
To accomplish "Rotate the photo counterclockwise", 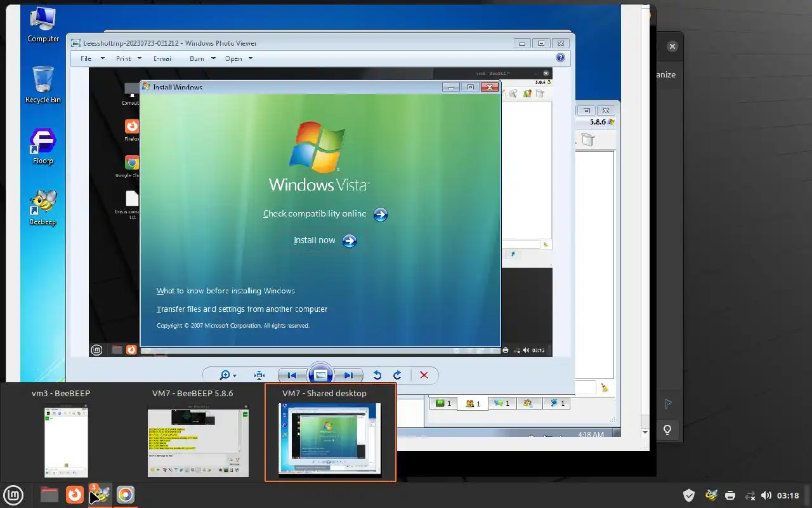I will (x=377, y=375).
